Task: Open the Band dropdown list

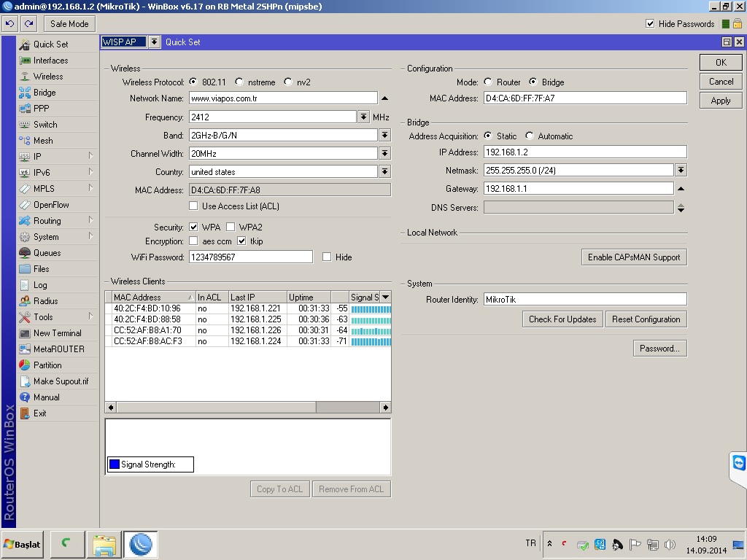Action: (x=384, y=136)
